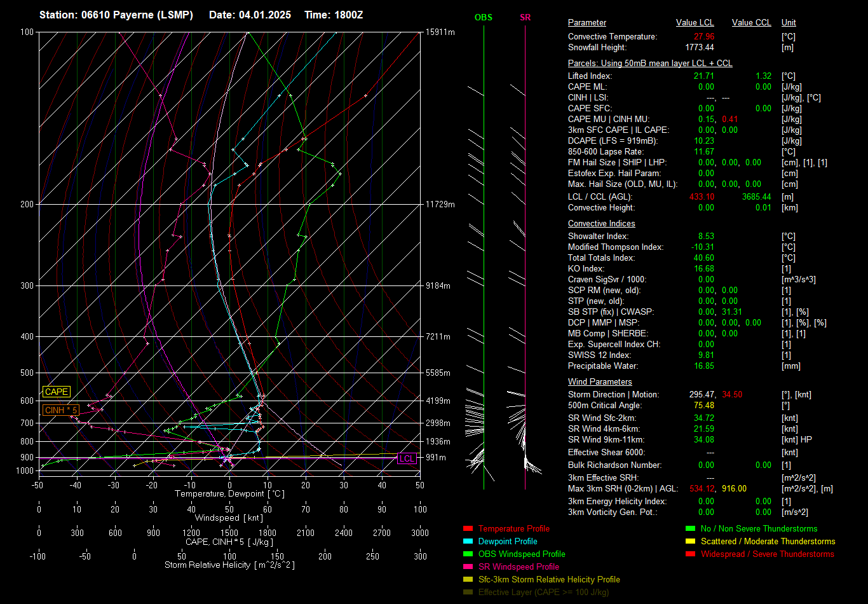Viewport: 868px width, 604px height.
Task: Click the Snowfall Height value 1773.44
Action: [700, 48]
